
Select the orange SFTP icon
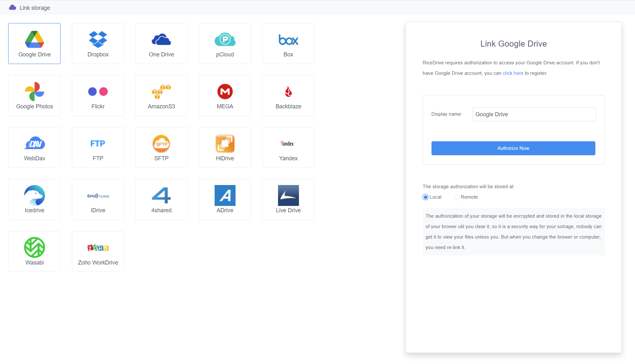pos(161,144)
